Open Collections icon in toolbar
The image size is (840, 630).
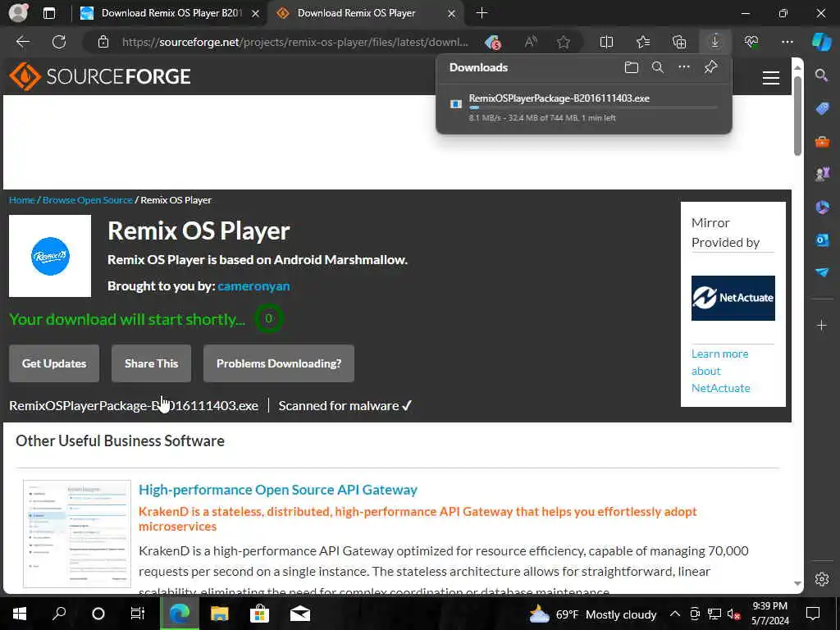click(x=678, y=42)
